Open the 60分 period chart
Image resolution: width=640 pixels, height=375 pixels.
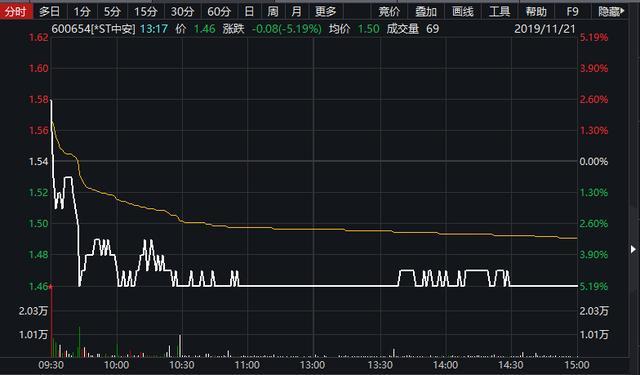(x=219, y=11)
